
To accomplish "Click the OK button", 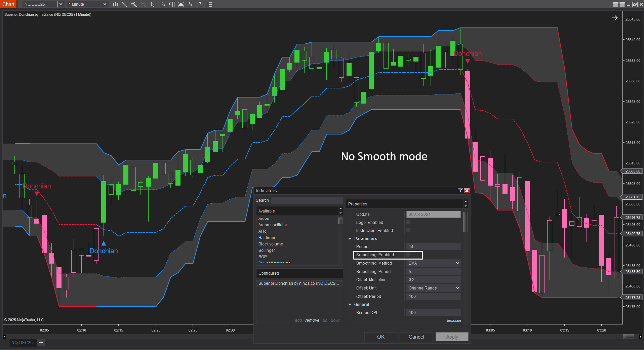I will [x=380, y=337].
